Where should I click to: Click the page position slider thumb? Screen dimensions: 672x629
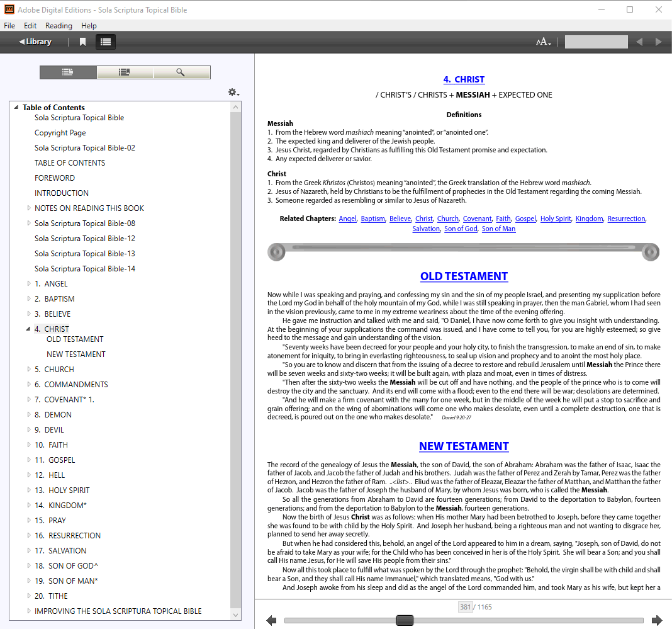(405, 620)
